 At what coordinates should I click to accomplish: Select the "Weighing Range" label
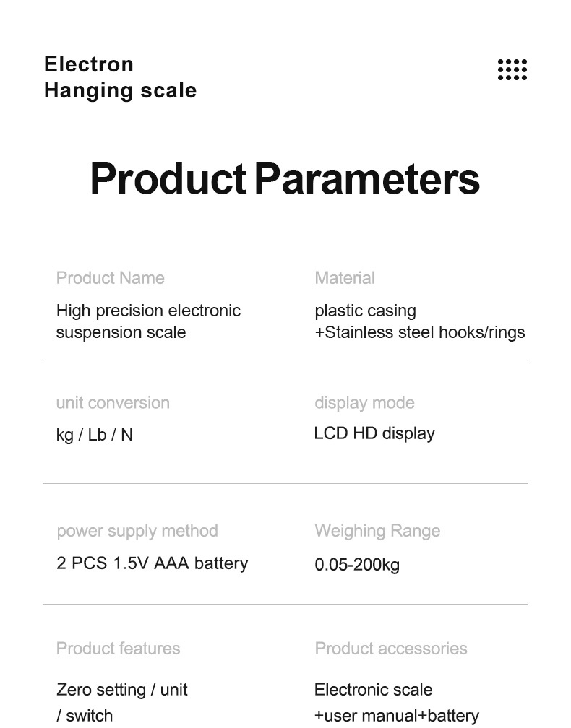[377, 531]
